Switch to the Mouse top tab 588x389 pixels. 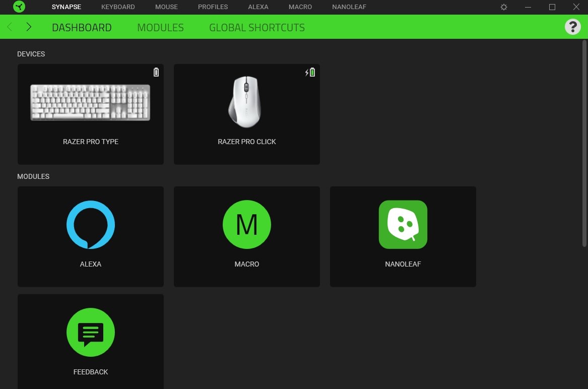click(166, 7)
